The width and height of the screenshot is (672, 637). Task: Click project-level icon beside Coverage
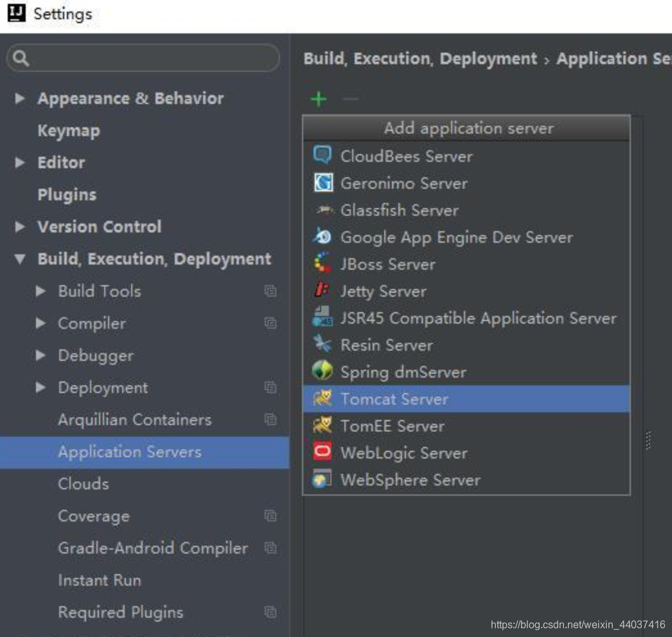coord(270,516)
